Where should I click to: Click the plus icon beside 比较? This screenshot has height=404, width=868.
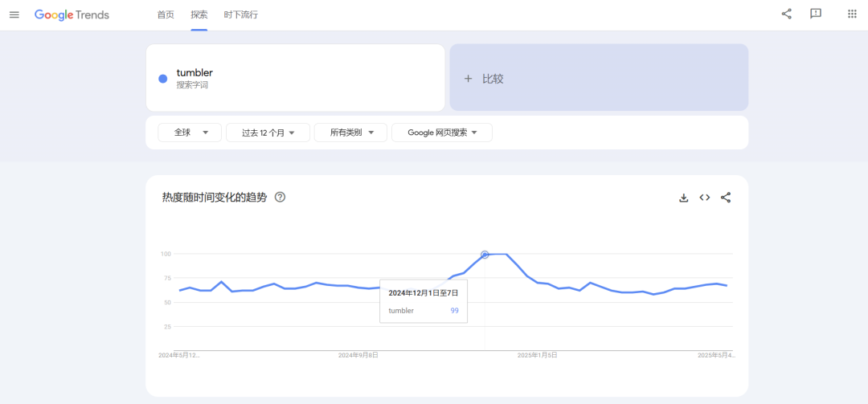pos(468,79)
